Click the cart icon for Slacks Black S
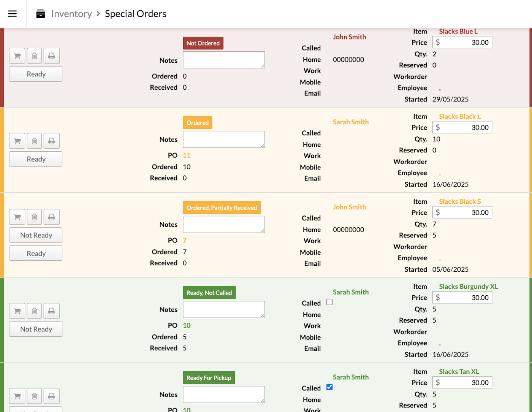This screenshot has width=532, height=412. coord(17,217)
